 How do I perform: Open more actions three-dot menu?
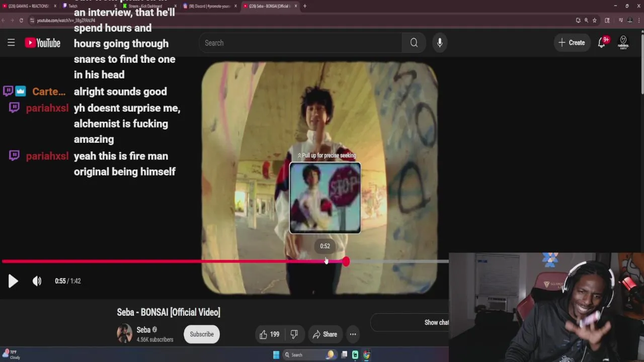click(353, 334)
